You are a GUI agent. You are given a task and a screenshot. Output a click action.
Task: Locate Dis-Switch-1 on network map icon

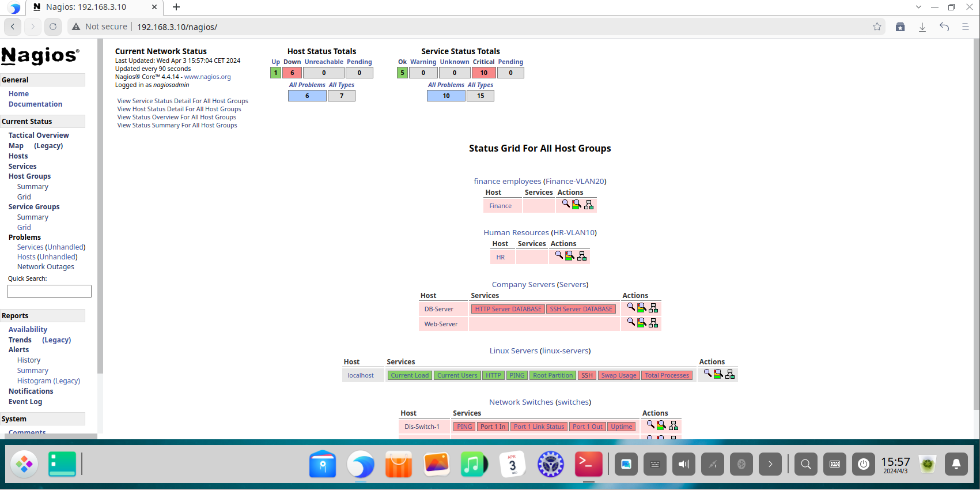tap(673, 425)
